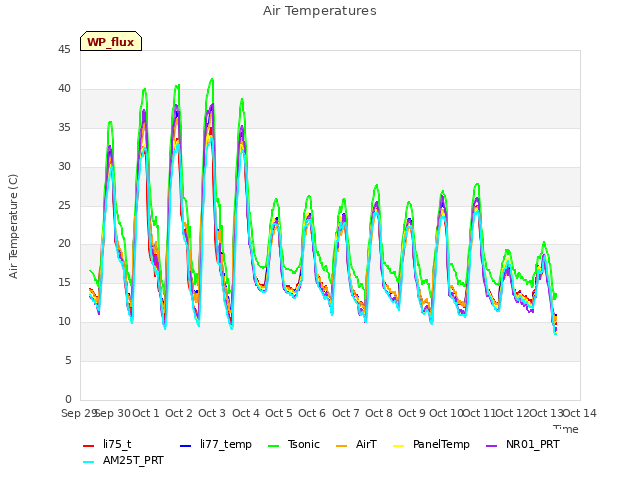Click the WP_flux annotation label
Screen dimensions: 640x480
(x=111, y=41)
